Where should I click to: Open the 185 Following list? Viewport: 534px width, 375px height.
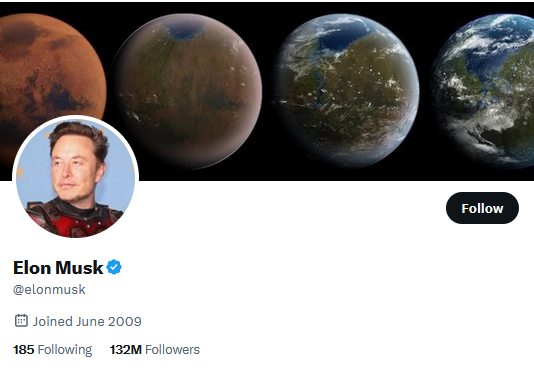point(52,350)
